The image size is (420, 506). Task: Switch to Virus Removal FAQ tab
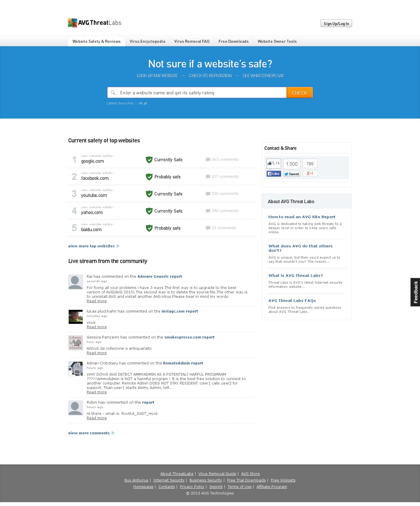click(192, 41)
